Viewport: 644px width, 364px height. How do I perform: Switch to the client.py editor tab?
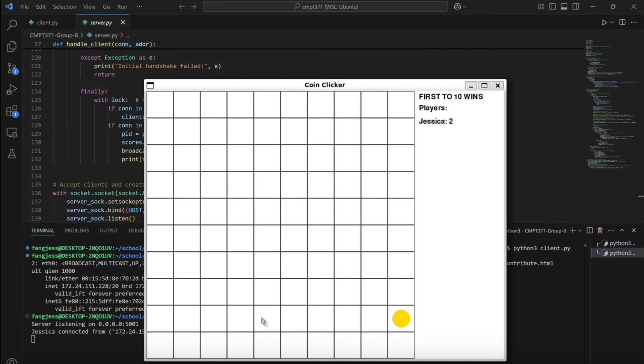[x=48, y=23]
